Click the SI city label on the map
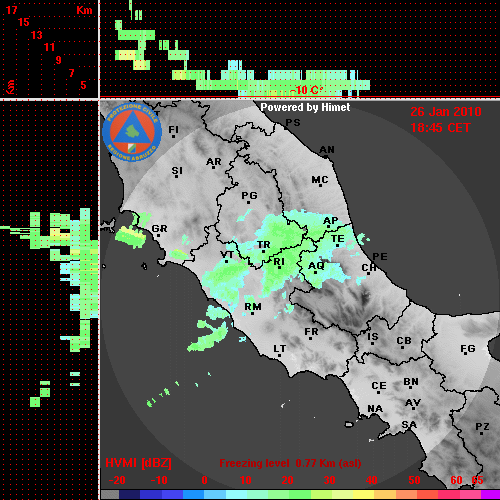The width and height of the screenshot is (500, 500). coord(177,171)
